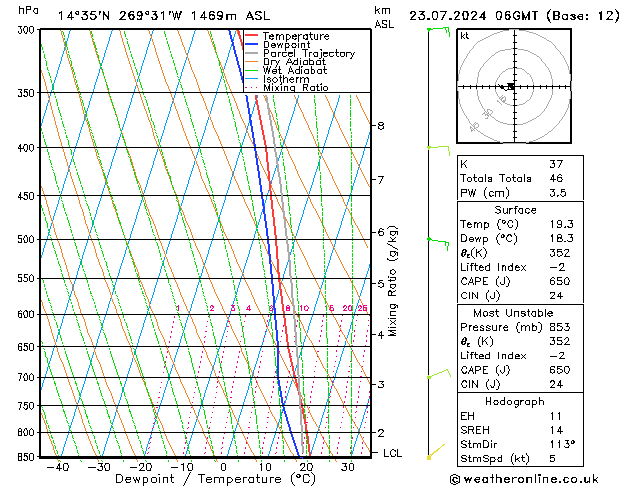Click the wind barb near 400 hPa
The width and height of the screenshot is (629, 486).
pos(437,148)
